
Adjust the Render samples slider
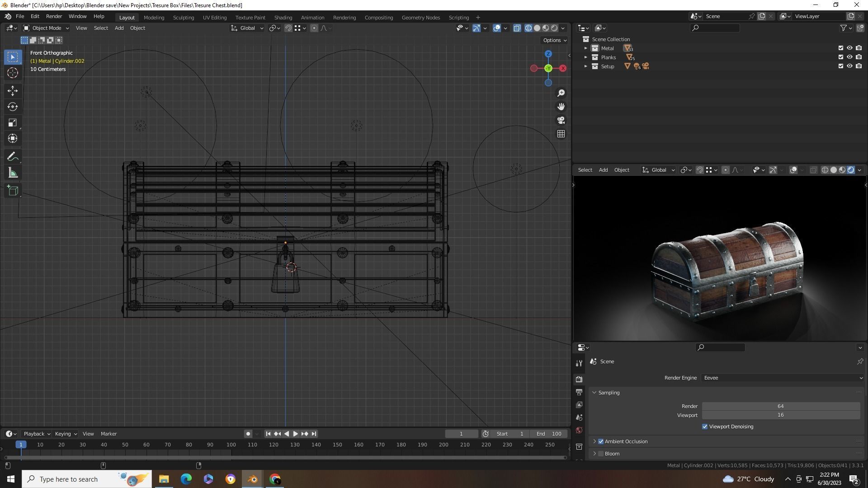pyautogui.click(x=780, y=406)
